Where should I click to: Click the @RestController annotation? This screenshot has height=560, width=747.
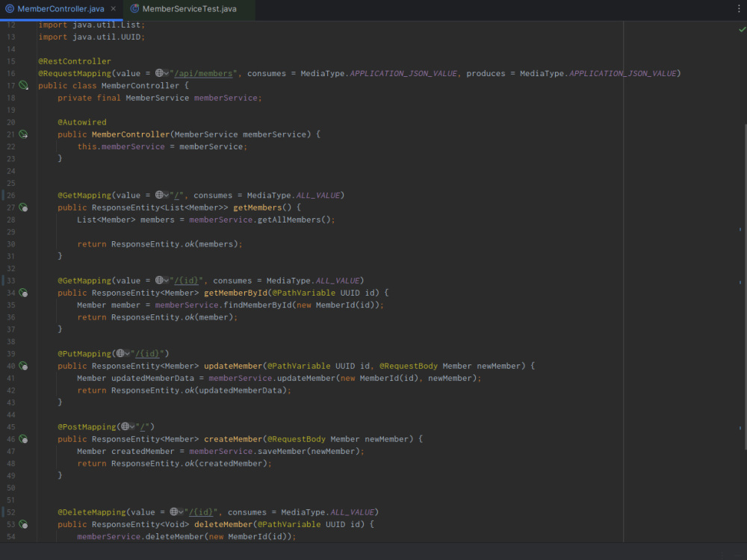[75, 61]
